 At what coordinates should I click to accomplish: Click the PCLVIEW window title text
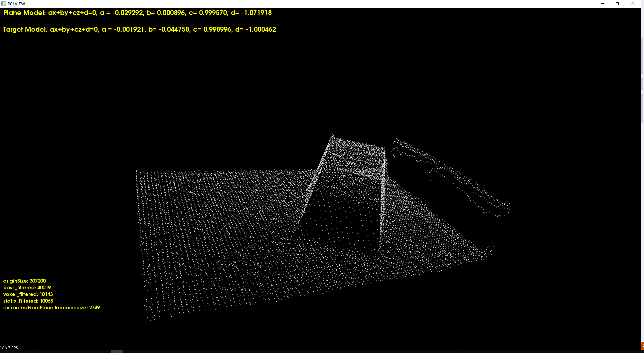pos(16,4)
